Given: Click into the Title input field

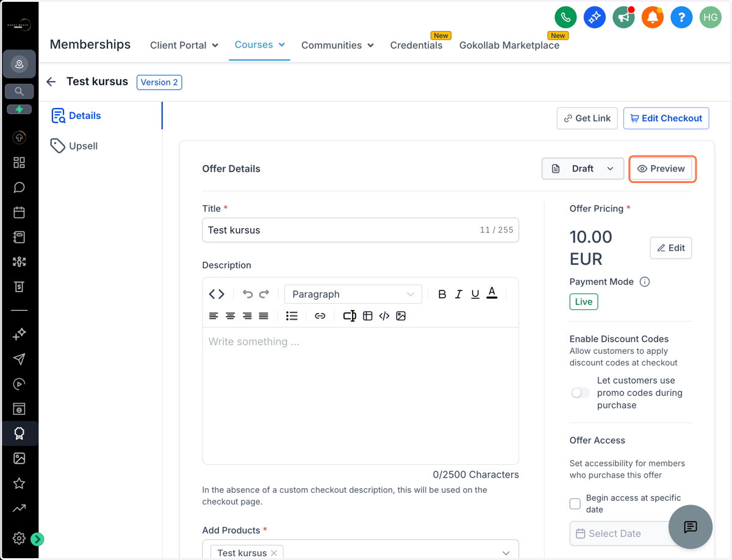Looking at the screenshot, I should point(361,230).
